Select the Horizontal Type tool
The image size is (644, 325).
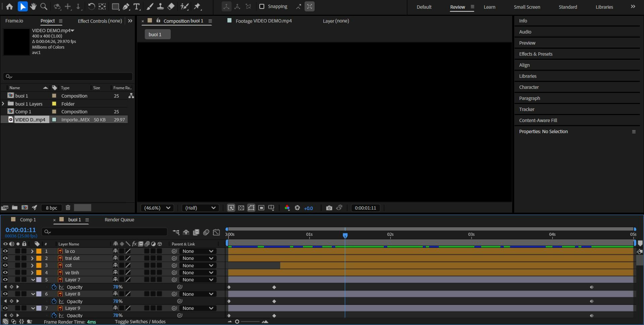click(137, 6)
